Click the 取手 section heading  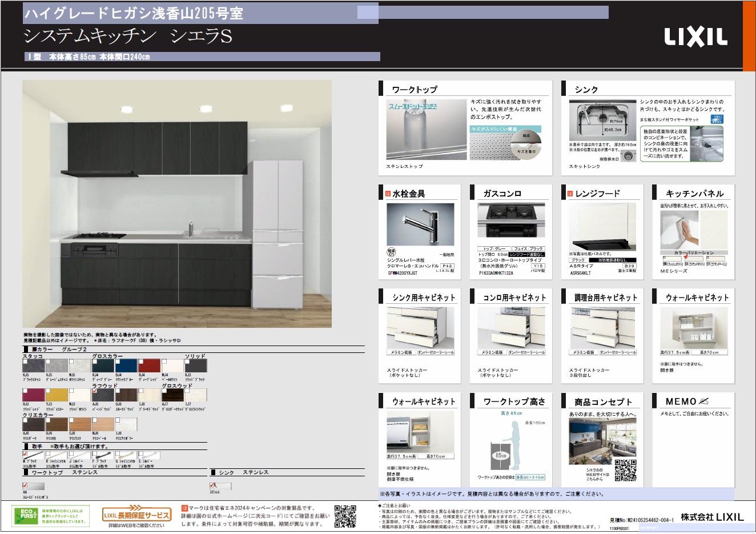point(37,446)
